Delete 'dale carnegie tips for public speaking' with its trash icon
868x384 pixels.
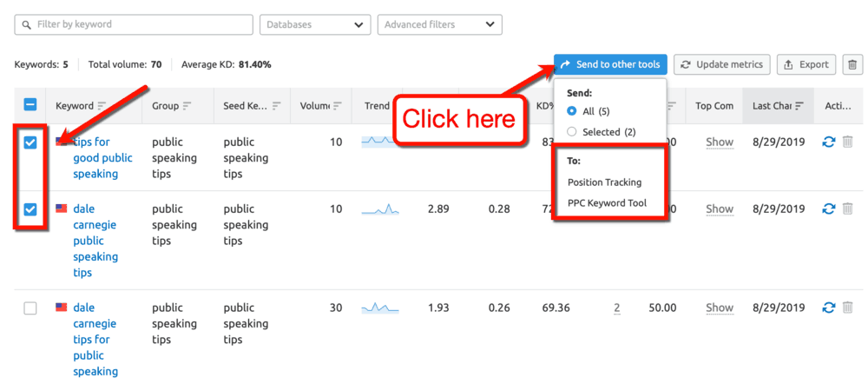(x=847, y=308)
